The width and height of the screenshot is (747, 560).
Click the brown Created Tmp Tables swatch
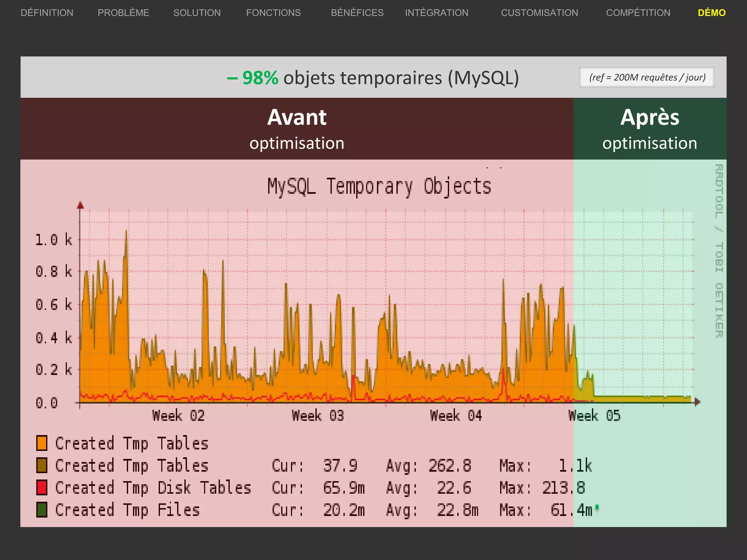42,466
